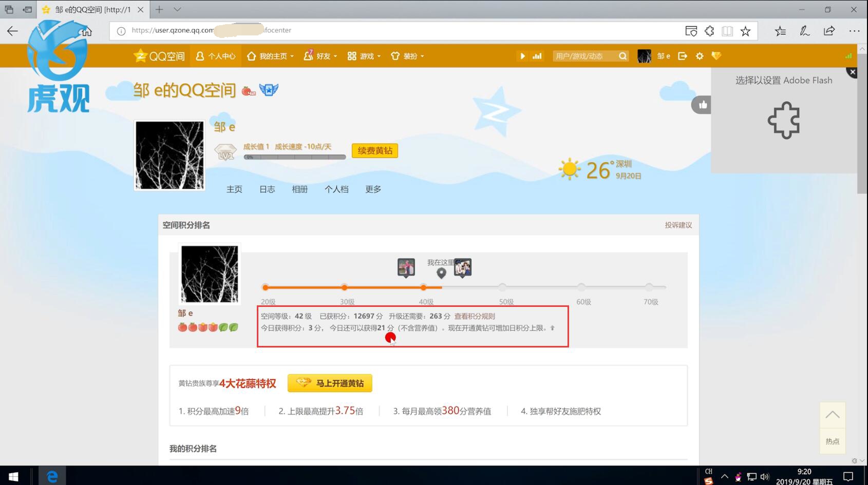
Task: Click the large profile picture in header
Action: point(169,156)
